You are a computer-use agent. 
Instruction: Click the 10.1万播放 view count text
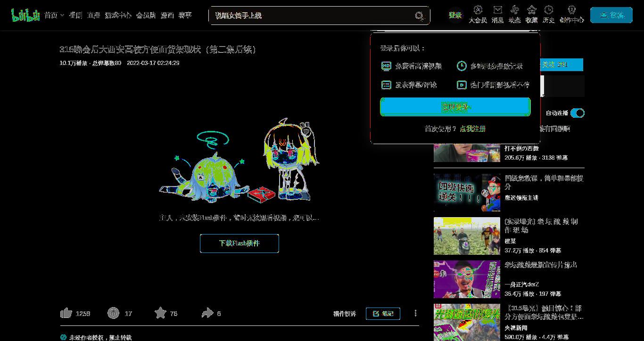[x=74, y=63]
